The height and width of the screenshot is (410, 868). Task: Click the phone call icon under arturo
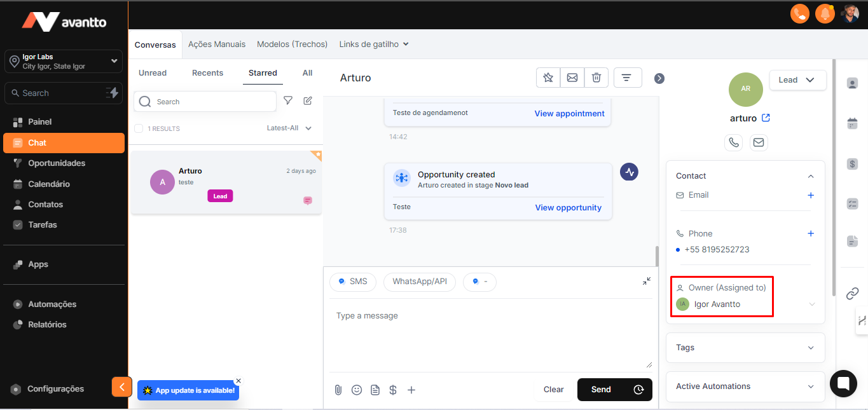(734, 142)
